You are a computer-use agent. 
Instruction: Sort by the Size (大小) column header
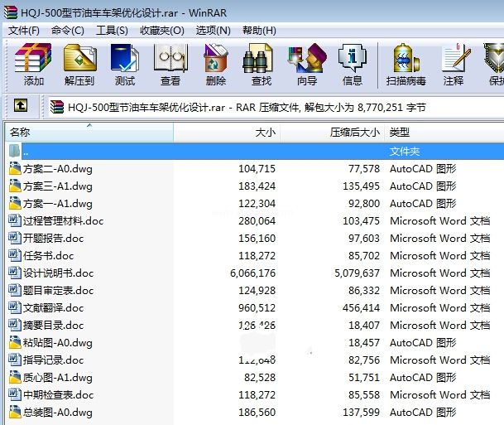pos(227,132)
